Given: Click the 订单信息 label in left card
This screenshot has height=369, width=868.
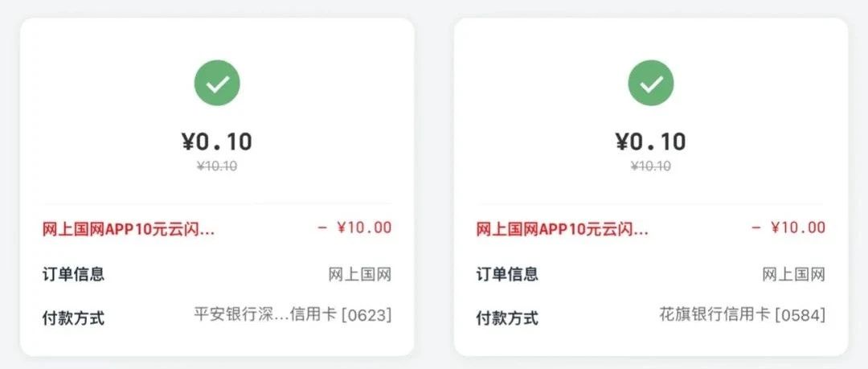Looking at the screenshot, I should pyautogui.click(x=74, y=274).
